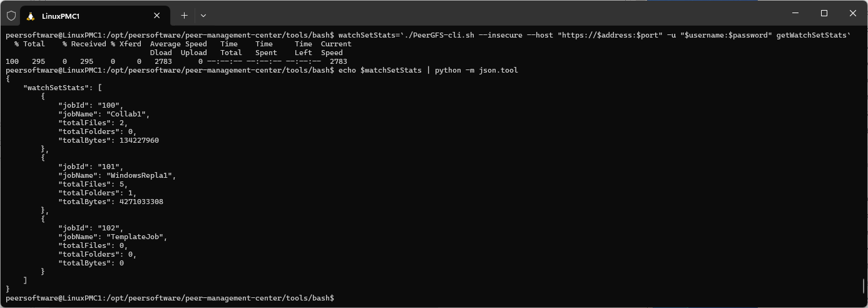This screenshot has width=868, height=308.
Task: Click the empty prompt on the last line
Action: pos(337,298)
